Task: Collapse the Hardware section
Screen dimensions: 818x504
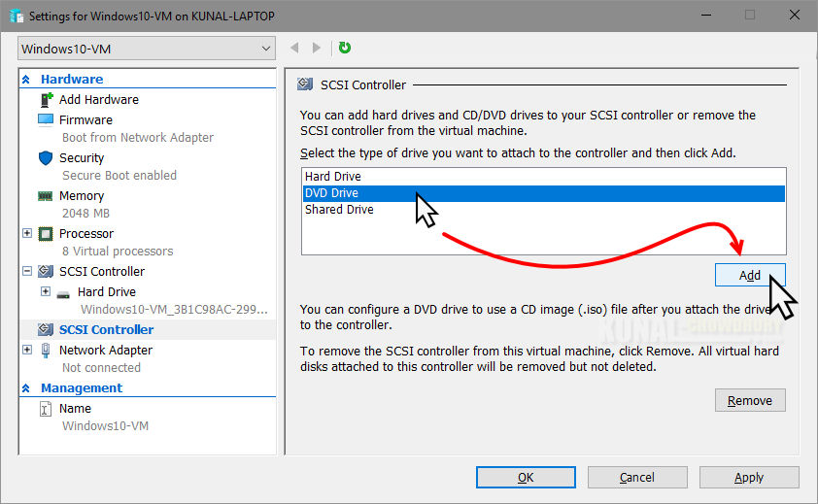Action: [26, 80]
